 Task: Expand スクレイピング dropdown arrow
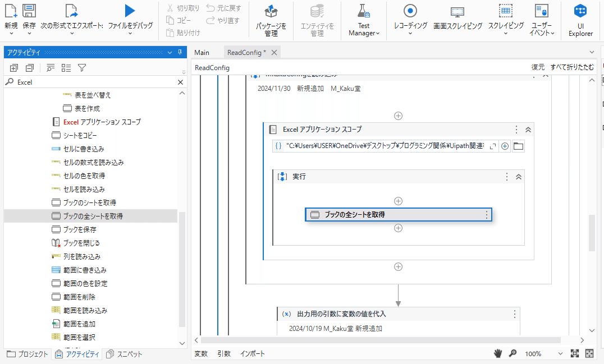coord(506,34)
